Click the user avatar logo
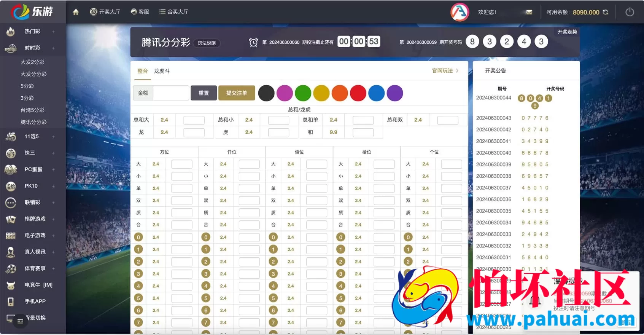This screenshot has width=644, height=335. (x=460, y=12)
